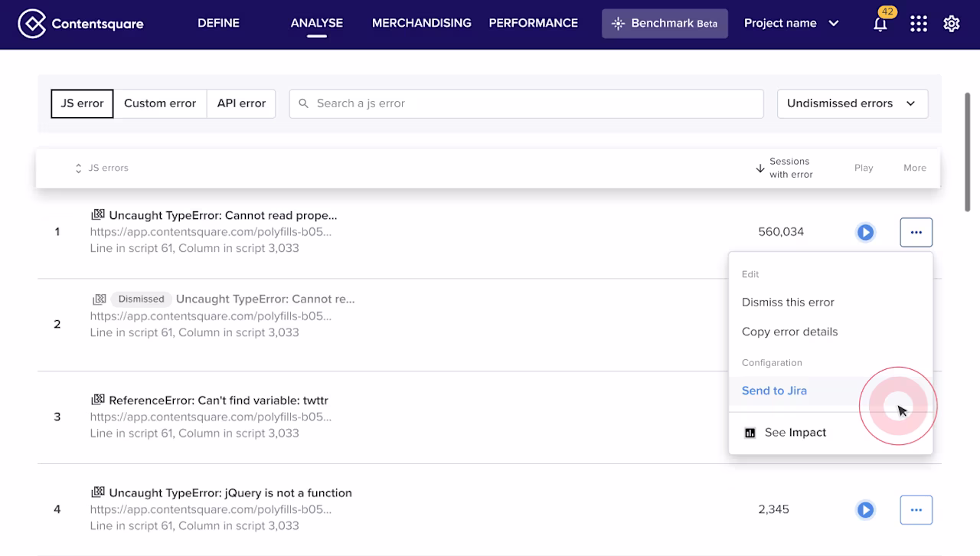Viewport: 980px width, 556px height.
Task: Click the page vertical scrollbar
Action: (969, 152)
